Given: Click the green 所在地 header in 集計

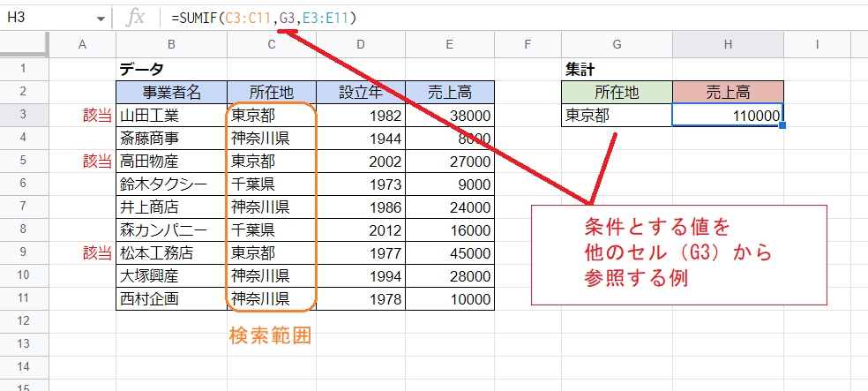Looking at the screenshot, I should tap(617, 92).
